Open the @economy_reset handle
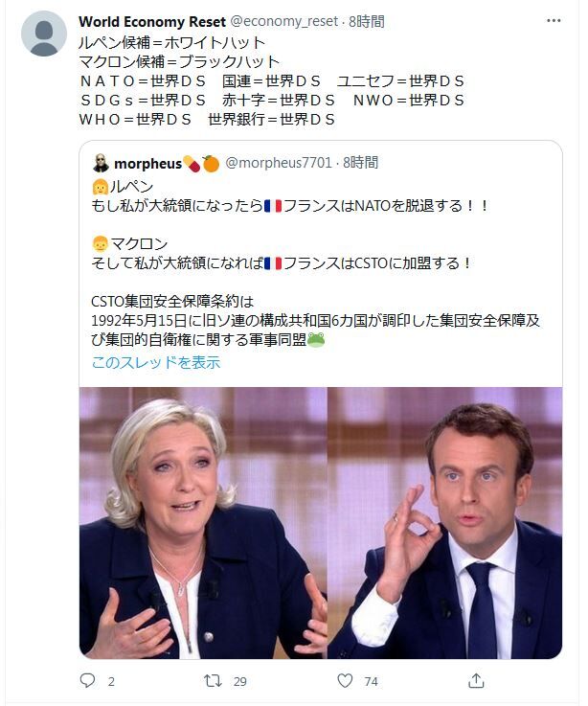This screenshot has height=706, width=588. click(x=284, y=21)
